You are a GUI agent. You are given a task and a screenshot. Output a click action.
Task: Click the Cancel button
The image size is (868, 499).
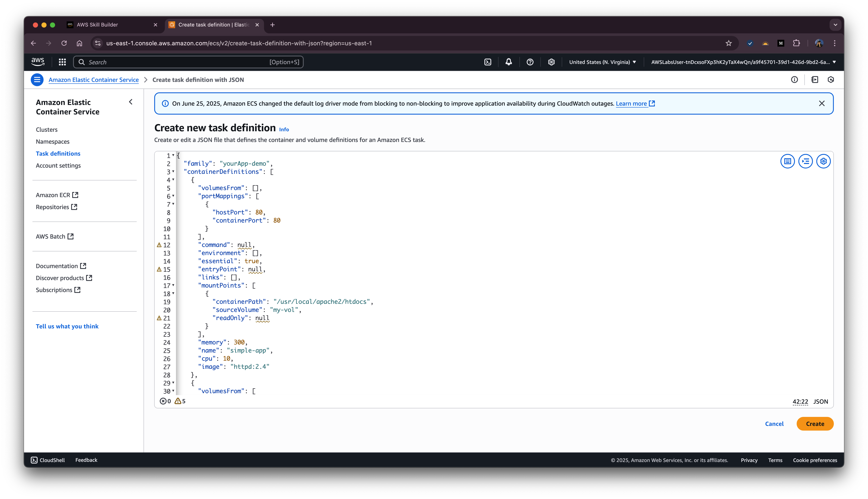774,424
